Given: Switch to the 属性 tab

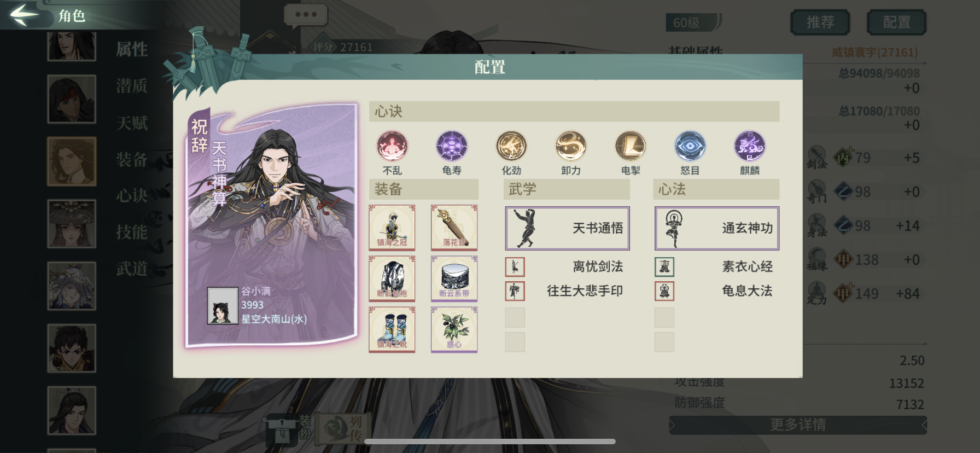Looking at the screenshot, I should (x=132, y=49).
